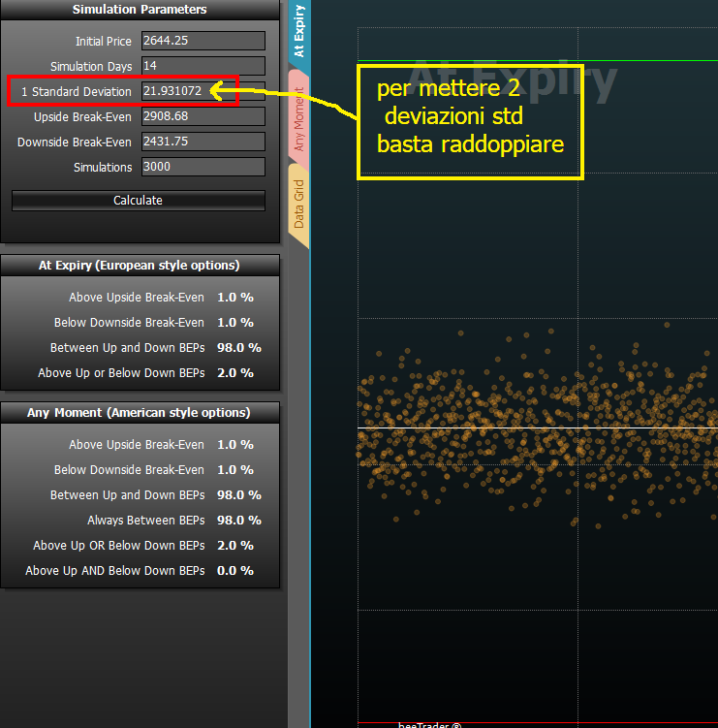The height and width of the screenshot is (728, 718).
Task: Click the Upside Break-Even input
Action: [203, 116]
